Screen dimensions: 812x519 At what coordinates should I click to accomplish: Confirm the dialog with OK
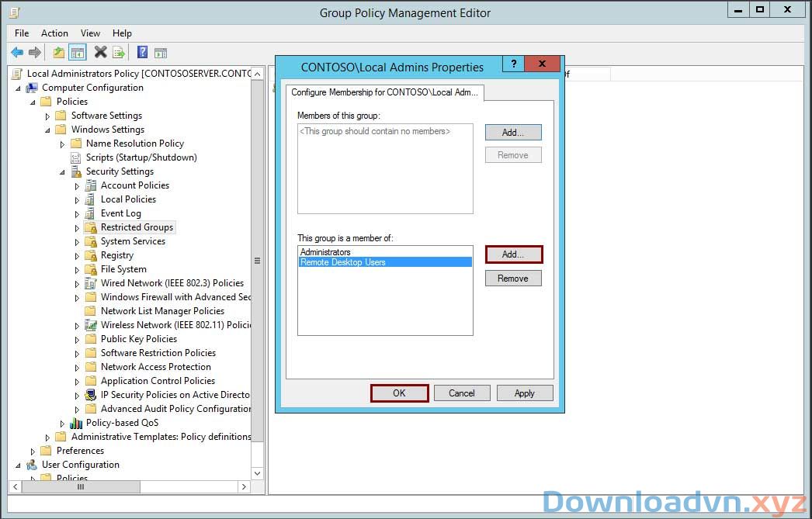[399, 393]
